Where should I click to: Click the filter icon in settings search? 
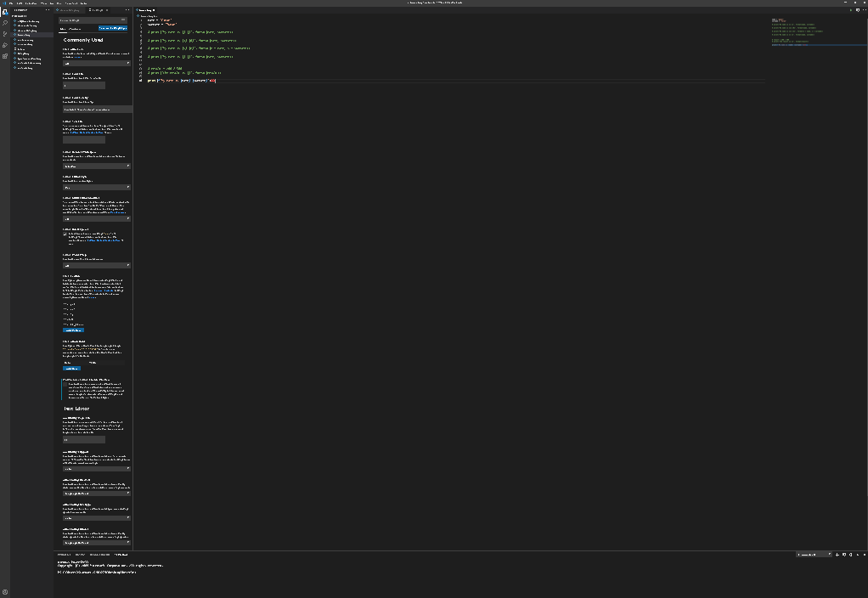[x=123, y=20]
